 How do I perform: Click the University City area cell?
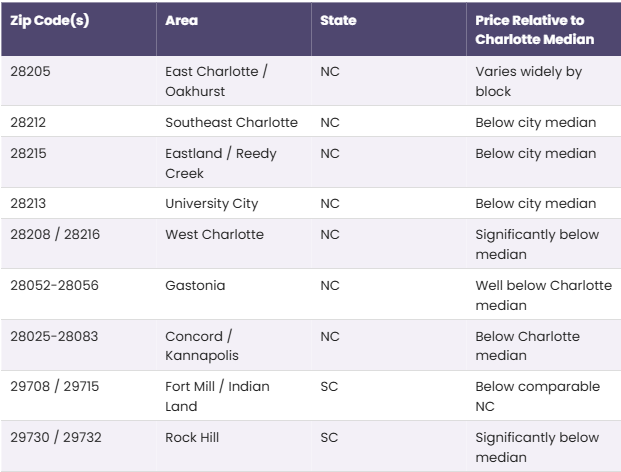211,204
